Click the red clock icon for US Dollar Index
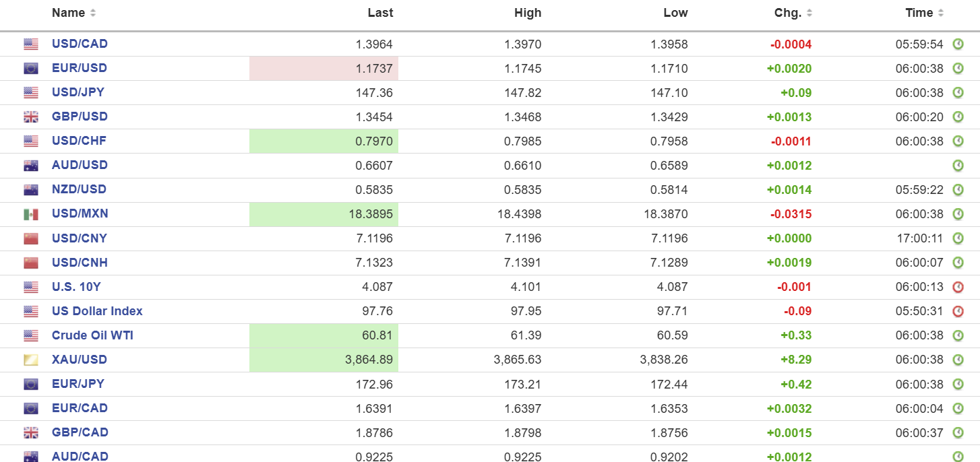This screenshot has width=980, height=462. (x=958, y=311)
